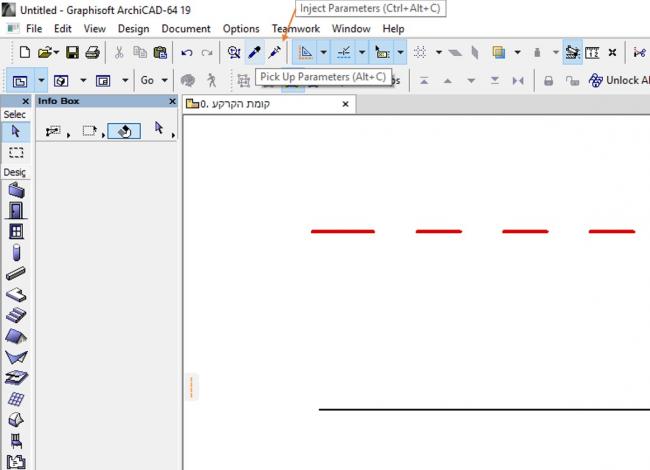Save the project with floppy disk icon
The width and height of the screenshot is (650, 470).
72,52
